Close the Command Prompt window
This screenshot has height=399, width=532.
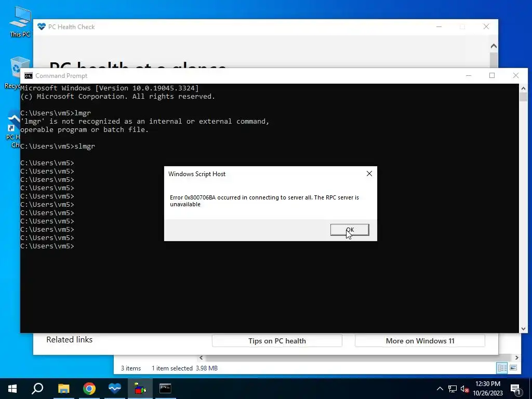tap(516, 75)
